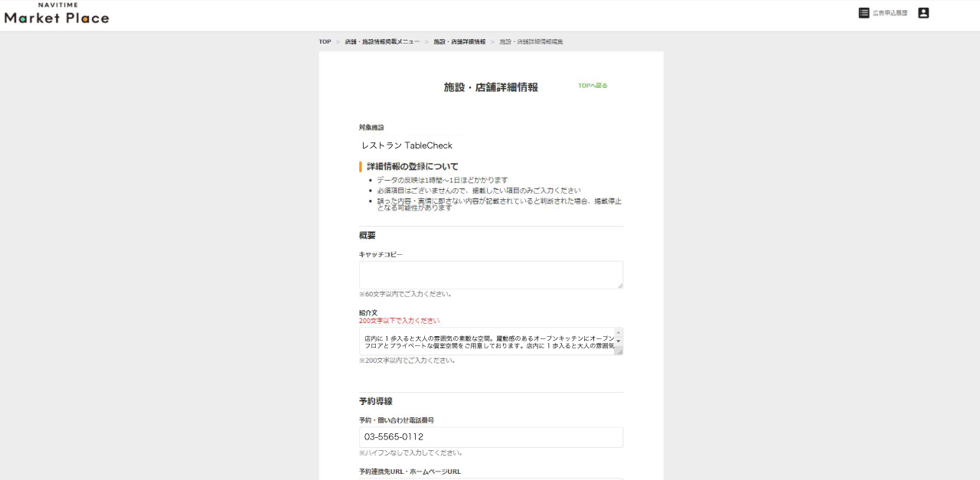The image size is (980, 480).
Task: Click the green TOPへ戻る link
Action: click(x=593, y=86)
